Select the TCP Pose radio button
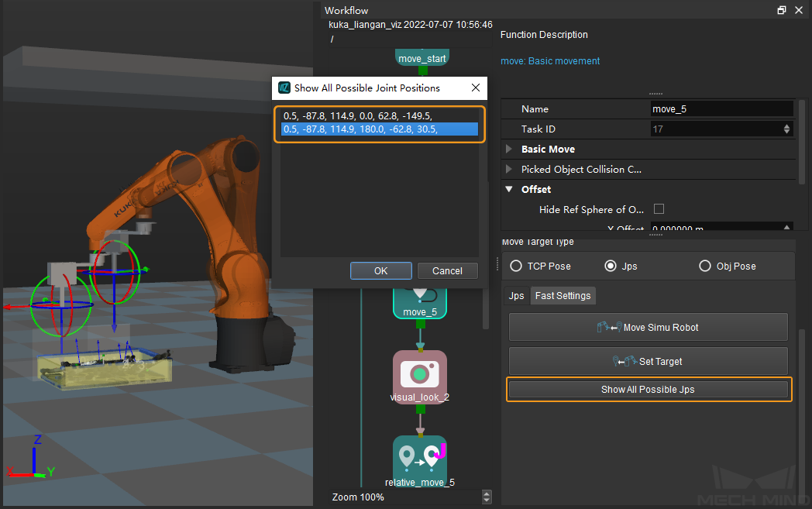Viewport: 812px width, 509px height. (x=516, y=267)
